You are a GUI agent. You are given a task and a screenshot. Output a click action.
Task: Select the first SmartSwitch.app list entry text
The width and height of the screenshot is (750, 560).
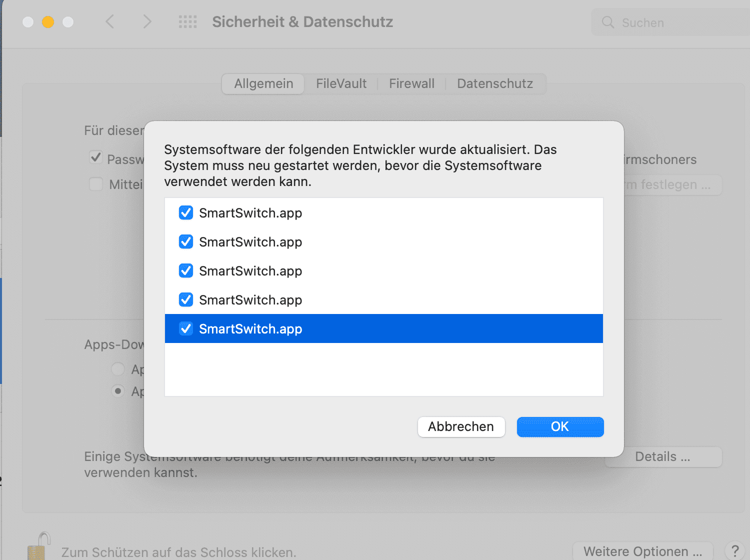pyautogui.click(x=250, y=212)
